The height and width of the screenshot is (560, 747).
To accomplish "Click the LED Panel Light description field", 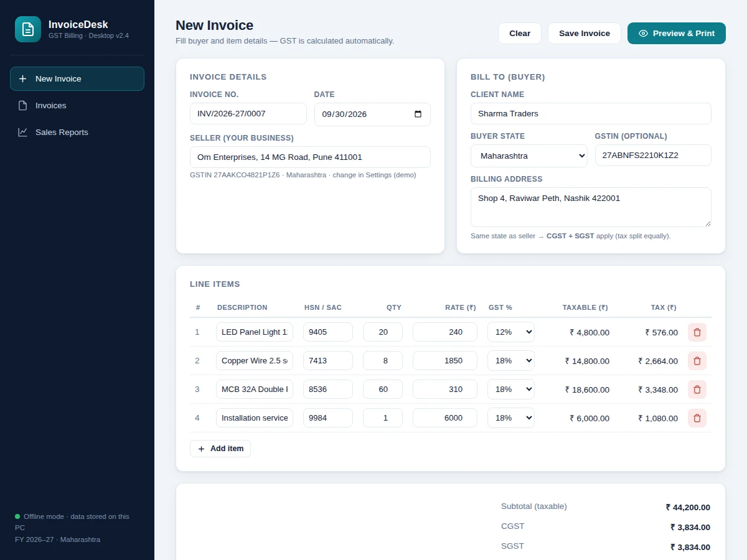I will 255,332.
